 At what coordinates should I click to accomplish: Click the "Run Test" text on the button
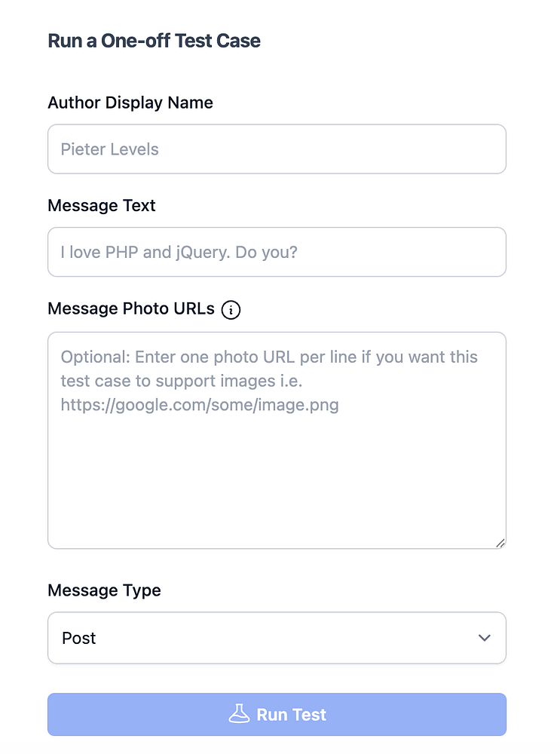coord(292,715)
